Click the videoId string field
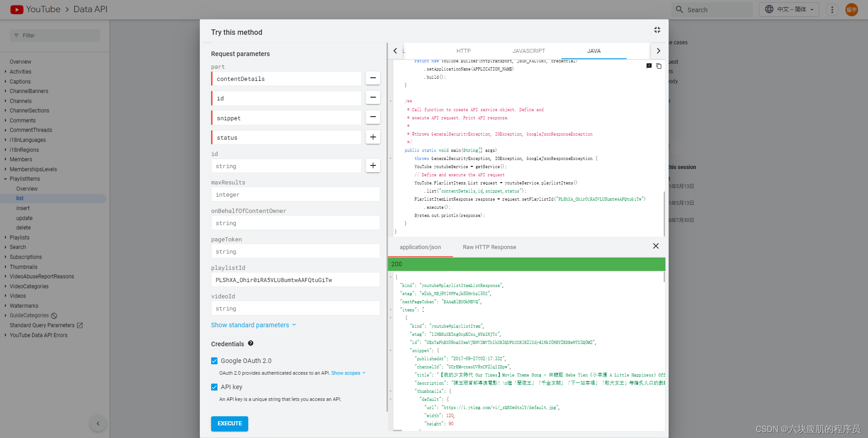The width and height of the screenshot is (868, 438). tap(295, 308)
